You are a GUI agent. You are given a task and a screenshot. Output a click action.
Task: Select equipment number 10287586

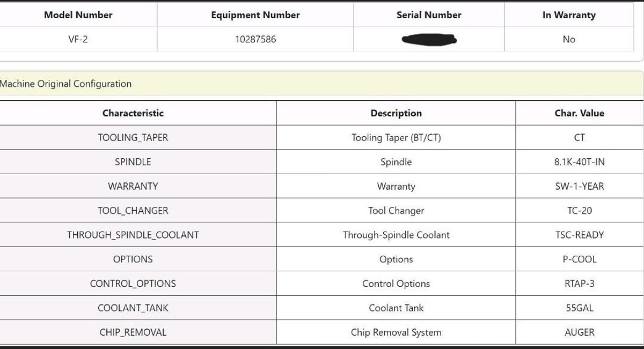[255, 39]
